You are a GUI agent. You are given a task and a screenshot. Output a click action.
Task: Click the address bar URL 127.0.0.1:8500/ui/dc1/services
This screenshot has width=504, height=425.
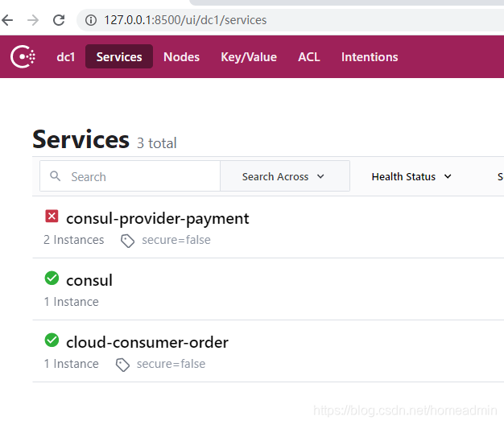click(x=185, y=20)
